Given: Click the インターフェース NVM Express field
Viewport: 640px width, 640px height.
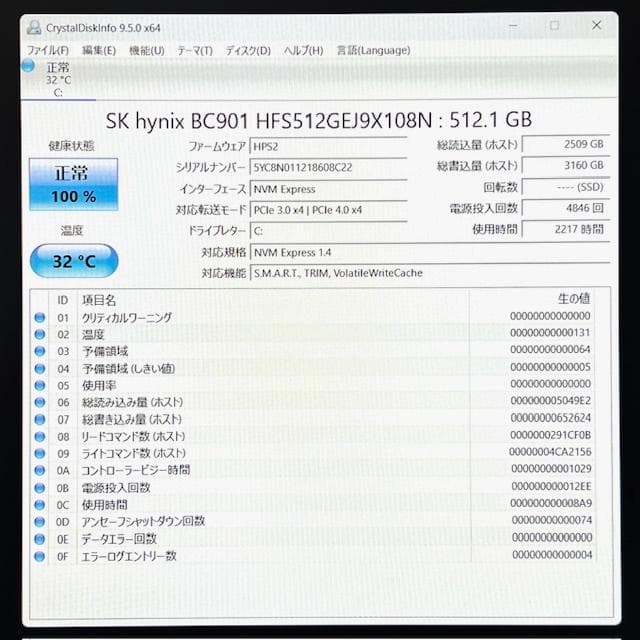Looking at the screenshot, I should [328, 189].
